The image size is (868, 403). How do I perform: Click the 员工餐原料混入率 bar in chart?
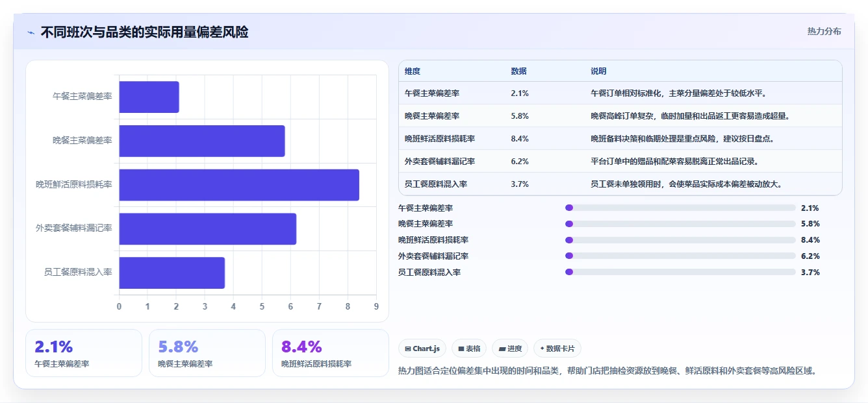pos(172,273)
